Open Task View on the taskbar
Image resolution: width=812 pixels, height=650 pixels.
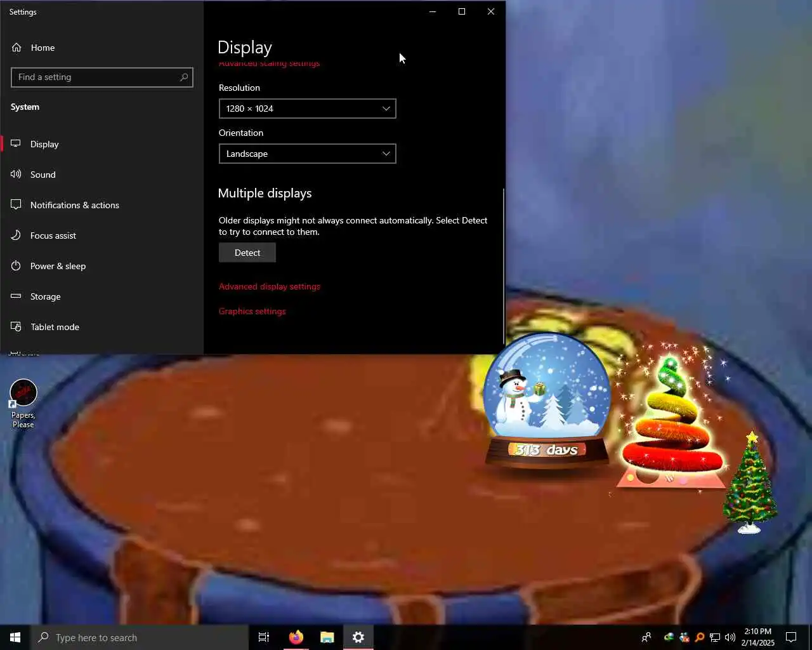[x=264, y=637]
